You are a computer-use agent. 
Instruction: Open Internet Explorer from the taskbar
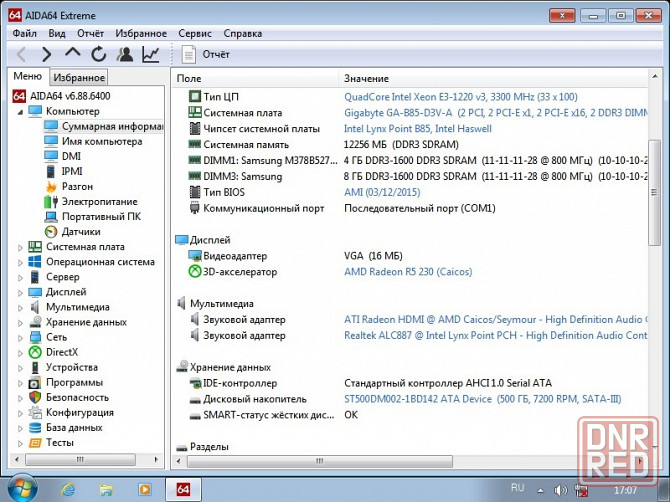68,489
